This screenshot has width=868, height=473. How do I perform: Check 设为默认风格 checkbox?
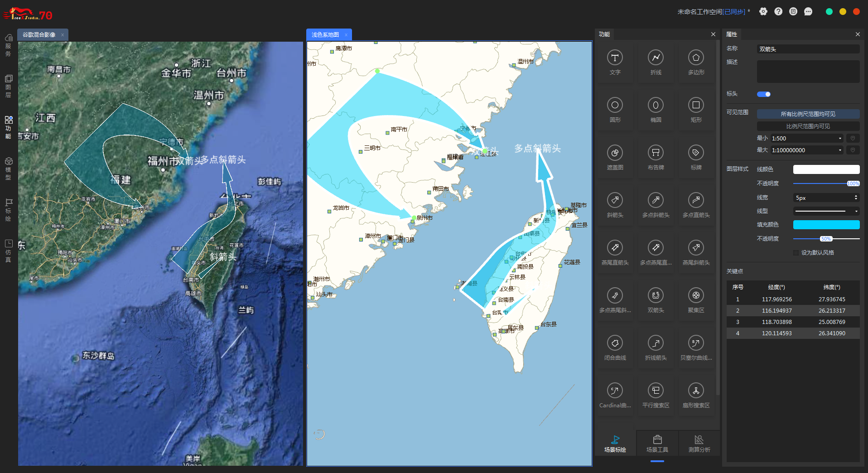coord(796,253)
